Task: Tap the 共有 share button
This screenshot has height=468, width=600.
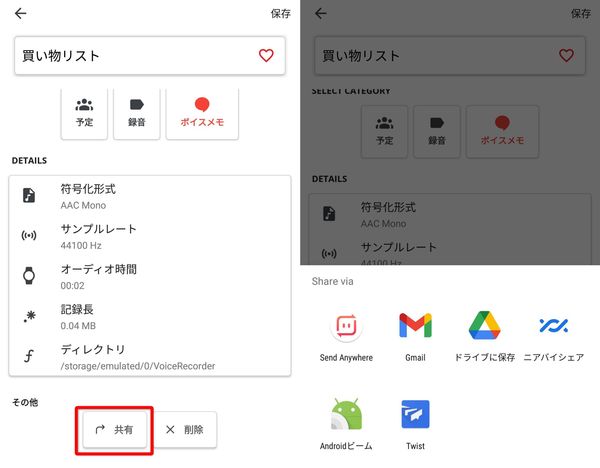Action: click(x=114, y=429)
